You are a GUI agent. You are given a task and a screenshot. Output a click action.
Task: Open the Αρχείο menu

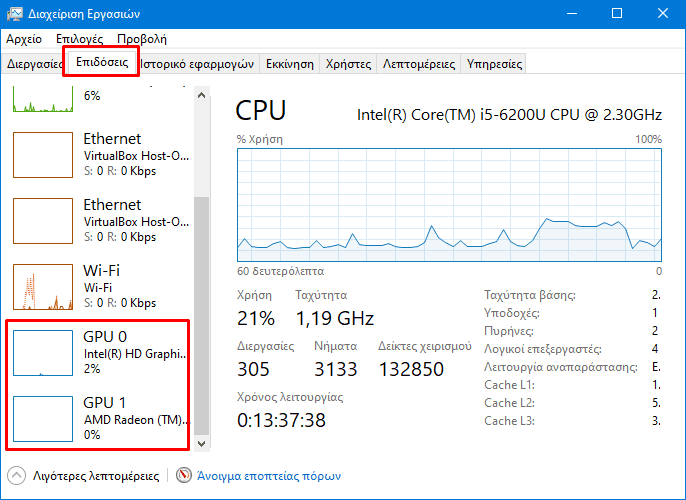click(24, 39)
